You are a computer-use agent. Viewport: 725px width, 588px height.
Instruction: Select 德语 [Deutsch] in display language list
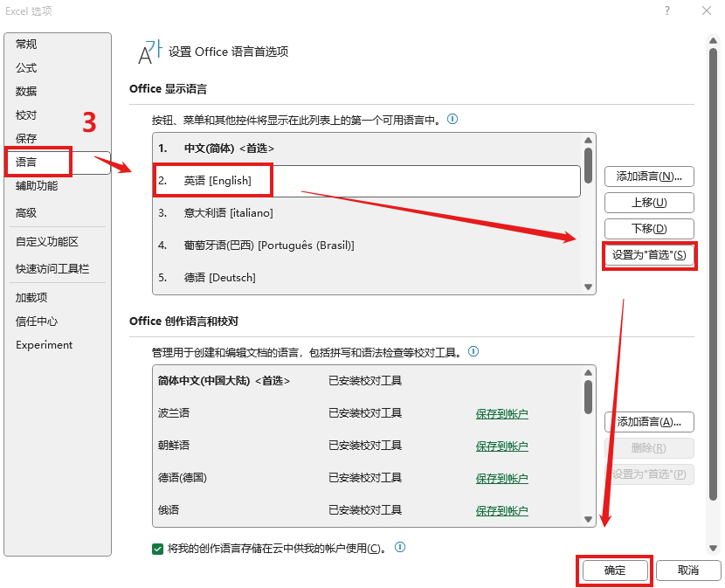(x=367, y=278)
